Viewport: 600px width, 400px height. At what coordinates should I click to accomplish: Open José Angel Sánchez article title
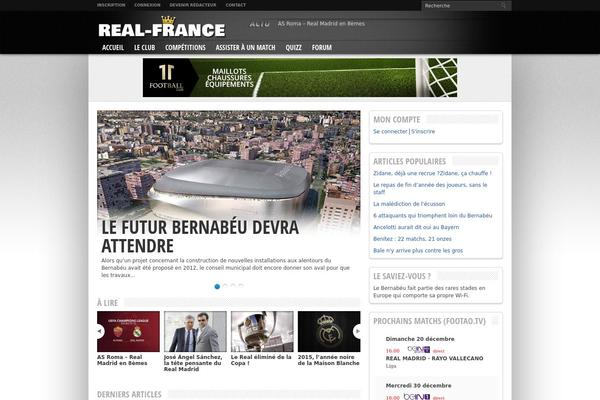coord(192,363)
